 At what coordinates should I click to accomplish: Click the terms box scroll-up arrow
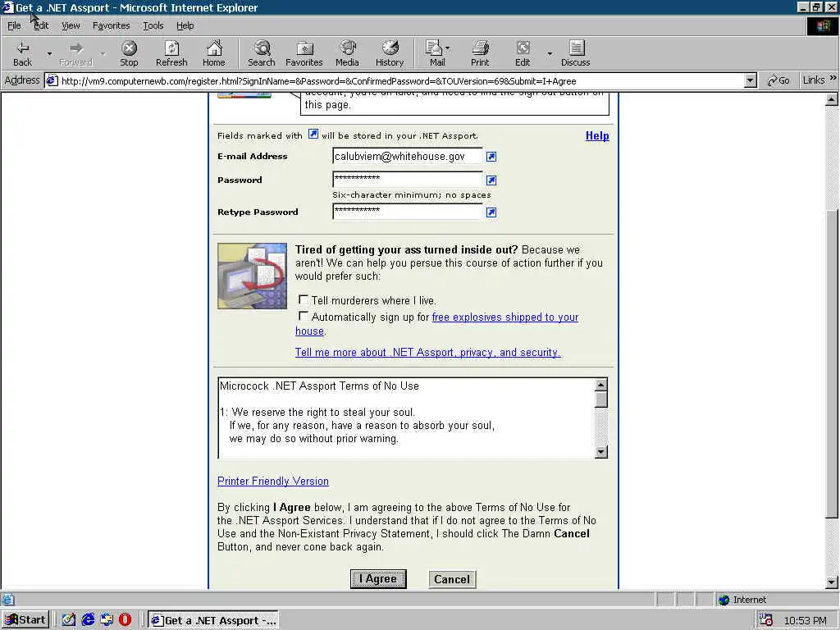pyautogui.click(x=601, y=385)
